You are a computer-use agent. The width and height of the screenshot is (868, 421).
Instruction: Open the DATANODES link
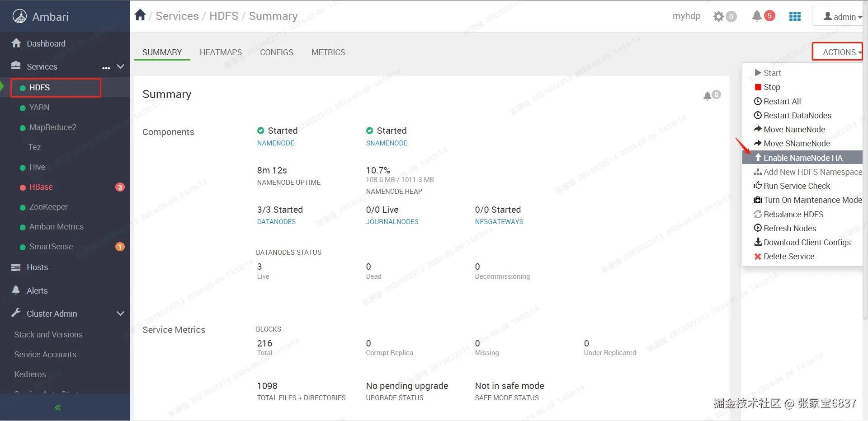[x=276, y=222]
